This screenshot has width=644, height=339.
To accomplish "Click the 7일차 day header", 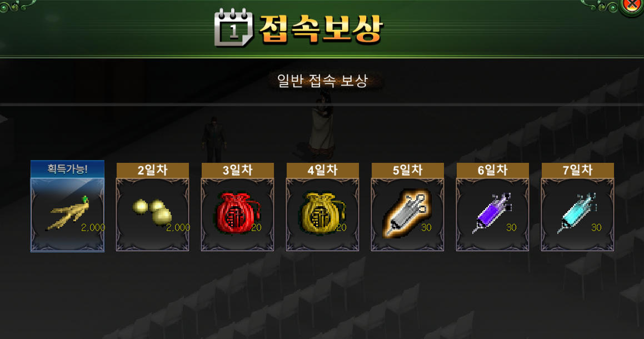I will (x=578, y=170).
